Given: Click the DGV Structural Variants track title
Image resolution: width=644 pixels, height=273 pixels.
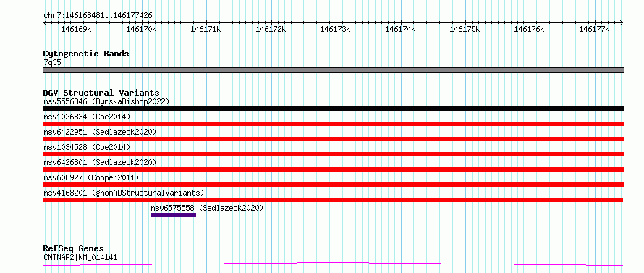Looking at the screenshot, I should (x=101, y=93).
